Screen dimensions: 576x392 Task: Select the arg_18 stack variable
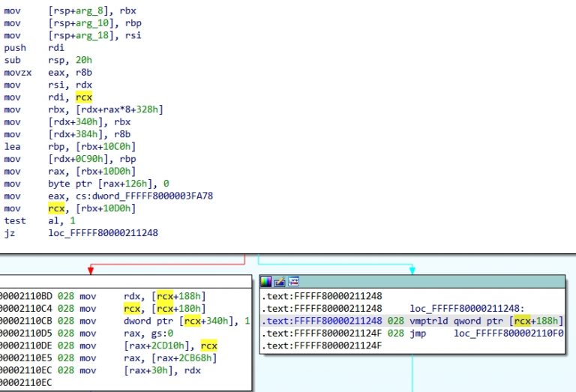coord(85,35)
